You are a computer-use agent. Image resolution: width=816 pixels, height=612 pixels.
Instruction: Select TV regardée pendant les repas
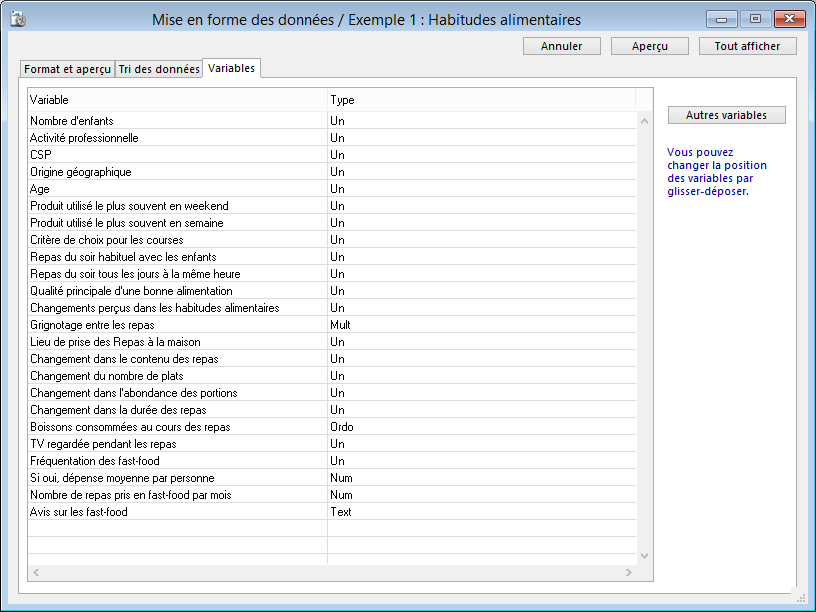tap(332, 444)
